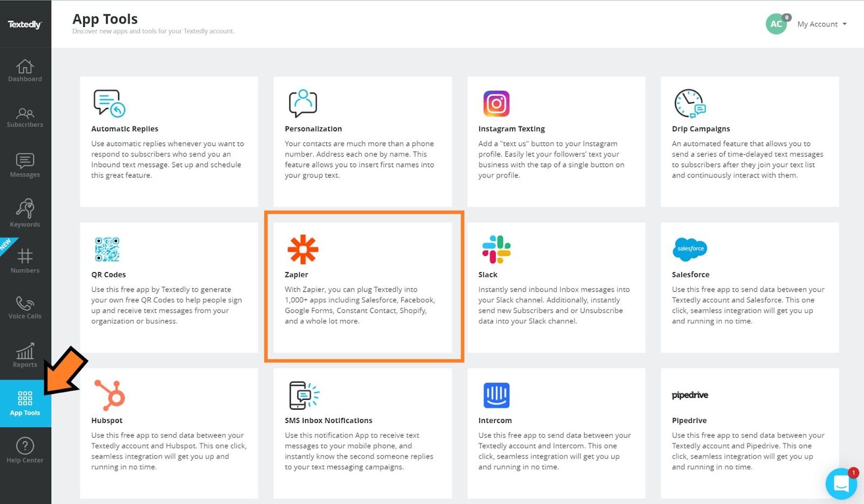
Task: Click the Instagram Texting description text
Action: tap(551, 160)
